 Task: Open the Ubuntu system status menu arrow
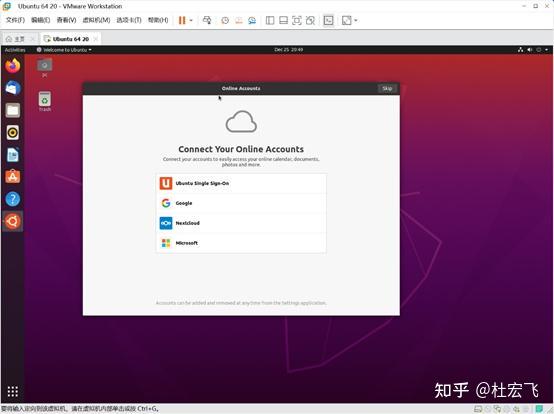point(546,50)
